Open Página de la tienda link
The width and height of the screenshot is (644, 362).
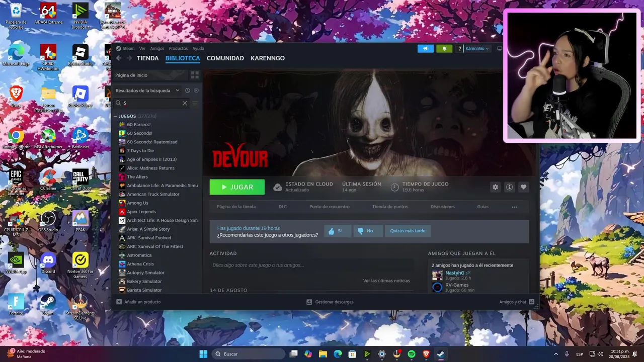[236, 207]
